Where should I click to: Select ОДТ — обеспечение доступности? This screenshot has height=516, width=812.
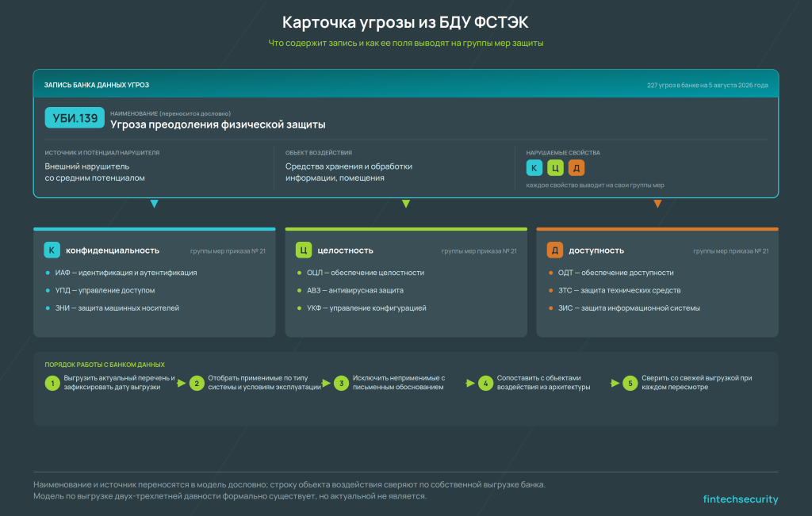pyautogui.click(x=615, y=273)
